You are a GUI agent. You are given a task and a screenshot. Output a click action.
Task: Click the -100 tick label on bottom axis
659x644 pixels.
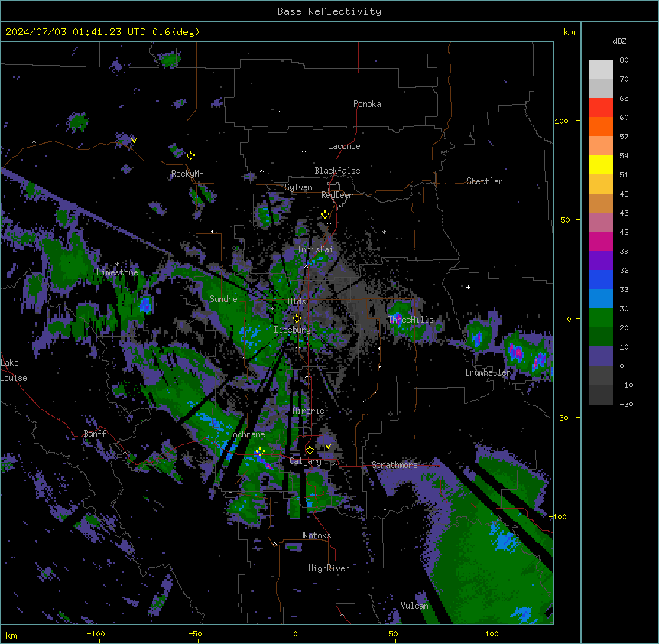[96, 634]
